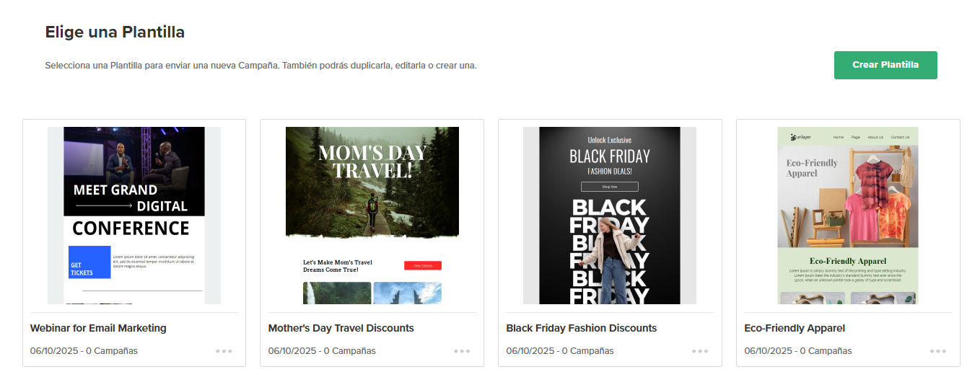Open three-dot menu for Webinar for Email Marketing
Image resolution: width=980 pixels, height=390 pixels.
(224, 351)
